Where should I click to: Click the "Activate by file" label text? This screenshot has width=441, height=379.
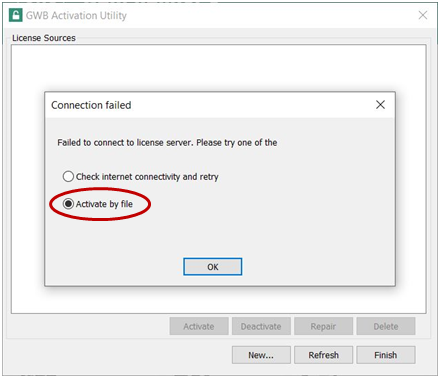coord(104,204)
